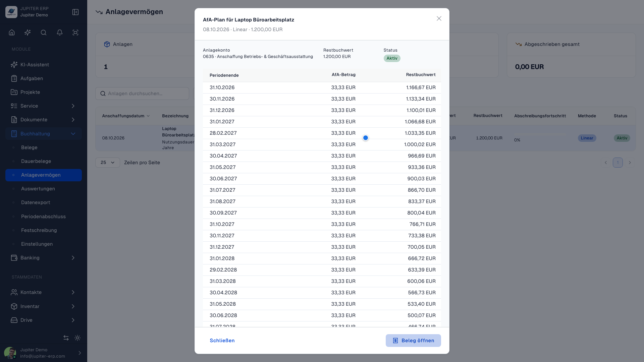Open Auswertungen submenu item
This screenshot has width=644, height=362.
tap(44, 189)
